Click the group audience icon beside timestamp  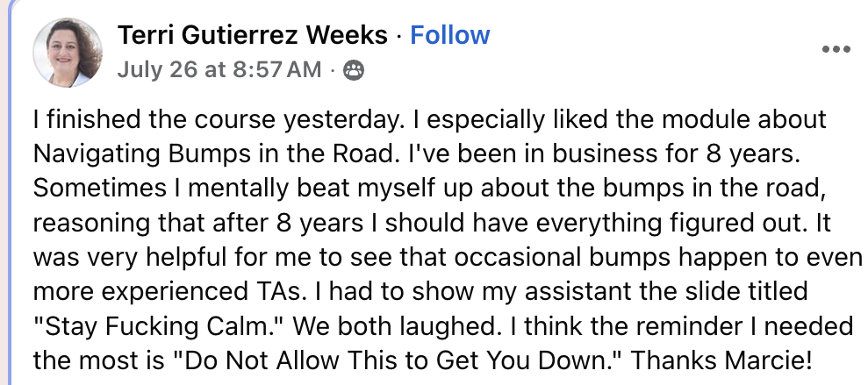(353, 70)
